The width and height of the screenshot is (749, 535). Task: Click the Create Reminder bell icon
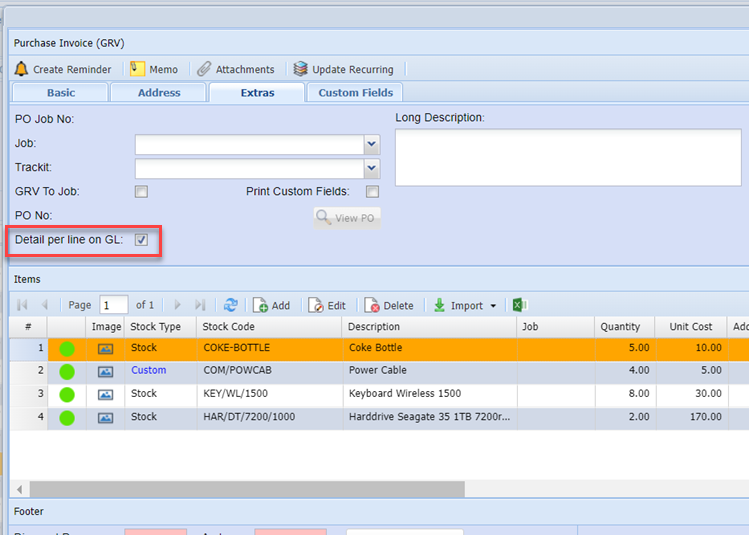point(21,69)
